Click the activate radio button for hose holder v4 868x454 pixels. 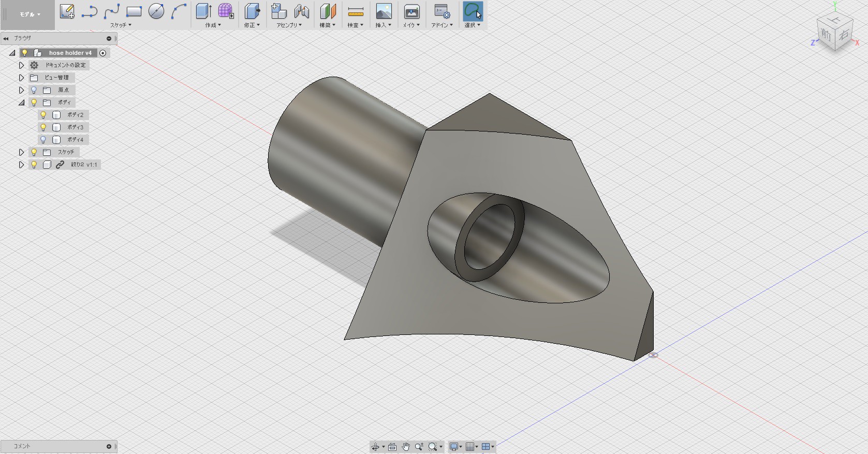[103, 53]
